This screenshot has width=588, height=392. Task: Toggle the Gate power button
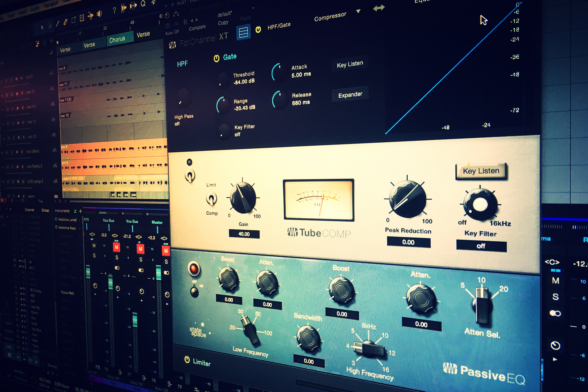216,58
